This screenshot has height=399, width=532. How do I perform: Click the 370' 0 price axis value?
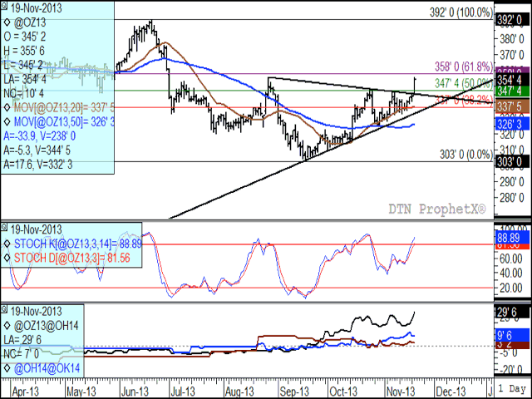pos(512,54)
